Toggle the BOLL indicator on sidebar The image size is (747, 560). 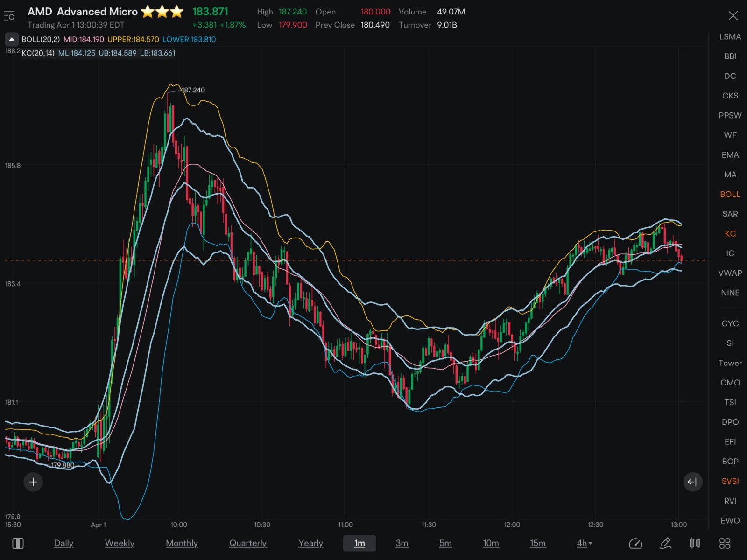click(x=730, y=194)
